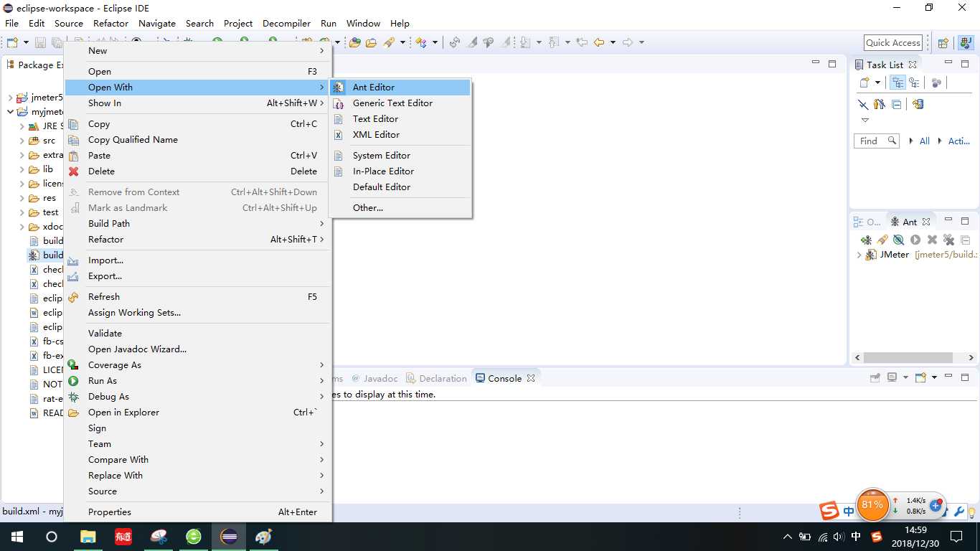Choose In-Place Editor in submenu

400,171
